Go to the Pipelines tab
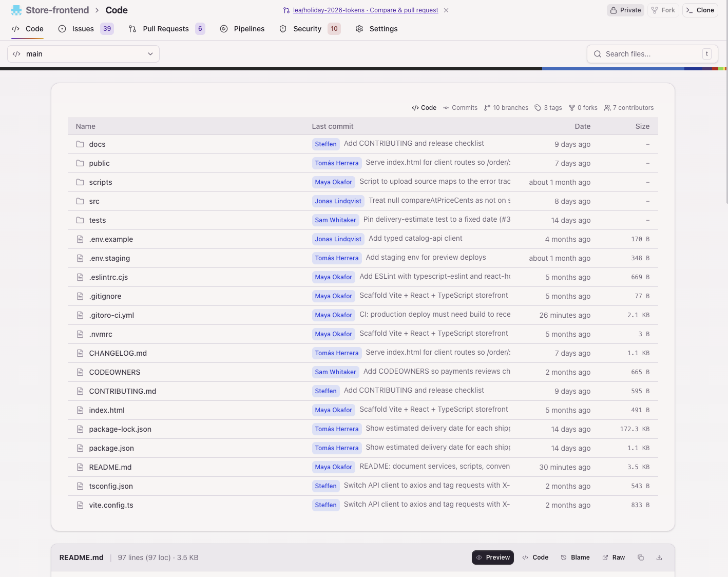Viewport: 728px width, 577px height. click(x=242, y=29)
